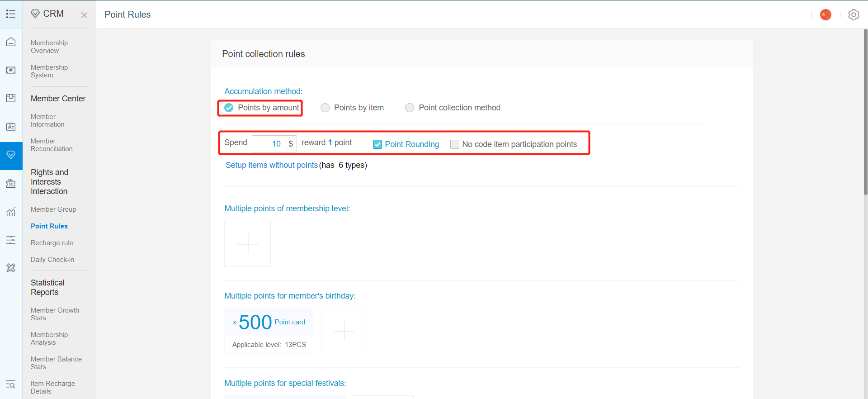
Task: Open the chart statistics icon in rail
Action: (11, 211)
